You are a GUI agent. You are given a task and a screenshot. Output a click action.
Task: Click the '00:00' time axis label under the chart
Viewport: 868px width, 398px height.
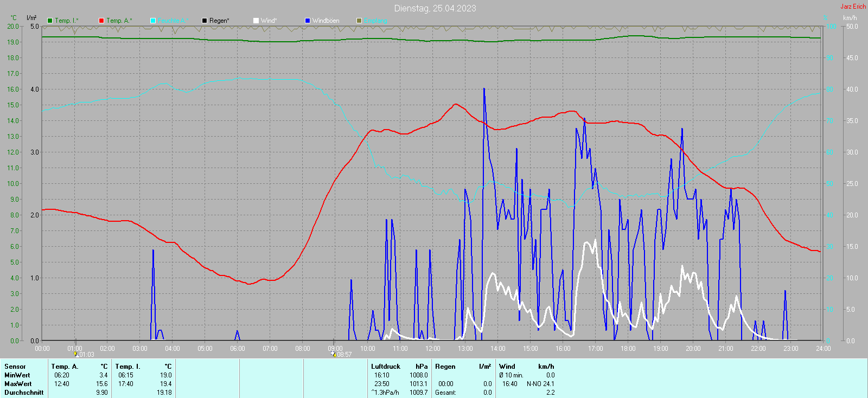coord(42,349)
